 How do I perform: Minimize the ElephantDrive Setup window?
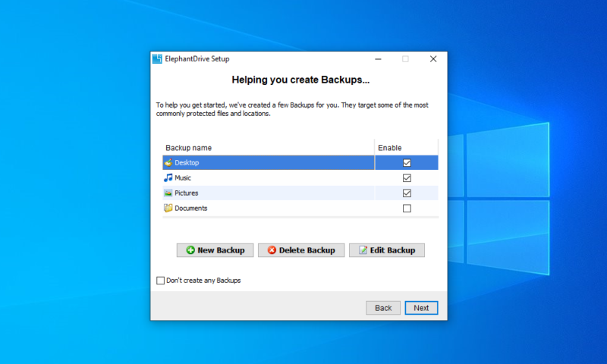click(x=377, y=59)
